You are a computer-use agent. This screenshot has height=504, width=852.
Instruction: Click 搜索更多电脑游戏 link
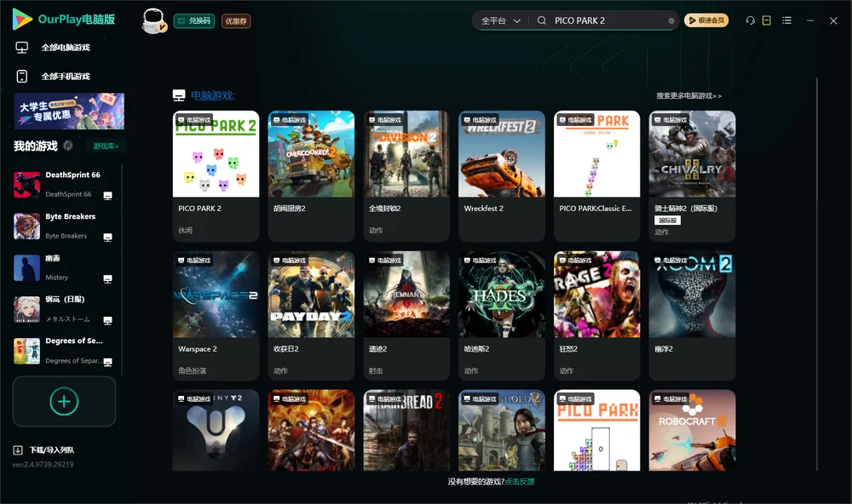[x=689, y=96]
